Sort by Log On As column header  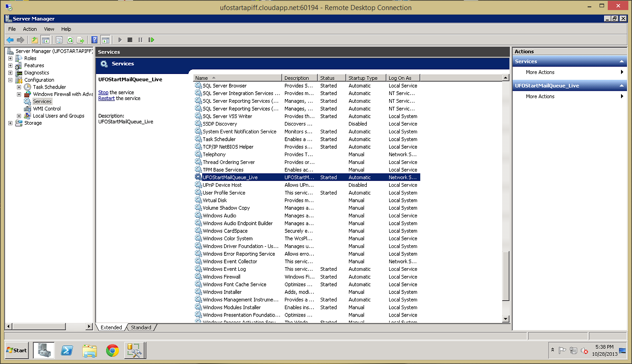pyautogui.click(x=403, y=78)
